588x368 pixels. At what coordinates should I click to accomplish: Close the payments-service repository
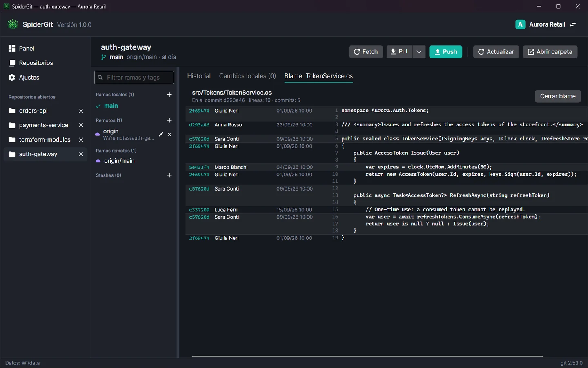point(81,125)
